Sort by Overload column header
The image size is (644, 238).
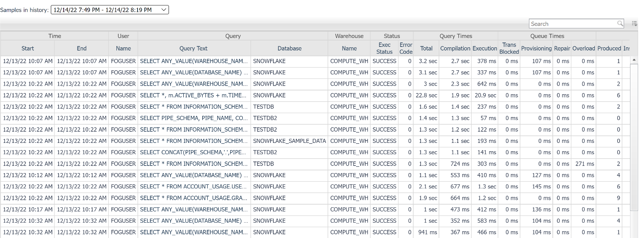(584, 48)
